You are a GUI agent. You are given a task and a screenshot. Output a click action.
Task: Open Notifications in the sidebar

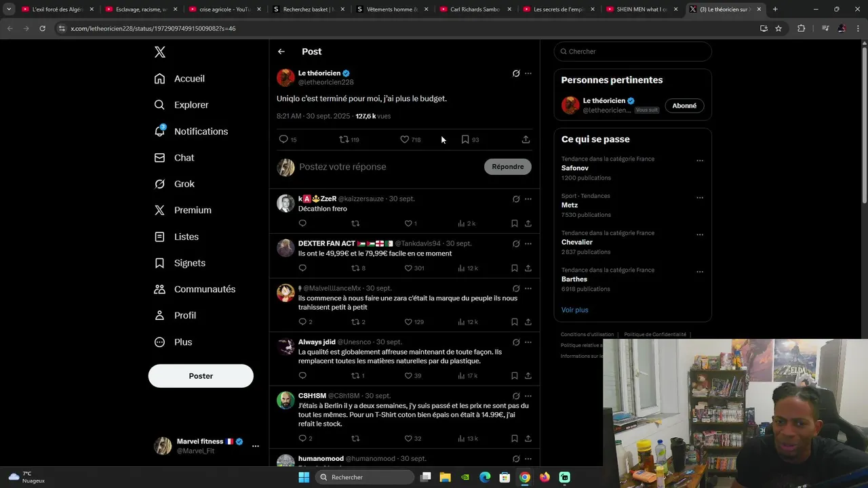tap(191, 131)
